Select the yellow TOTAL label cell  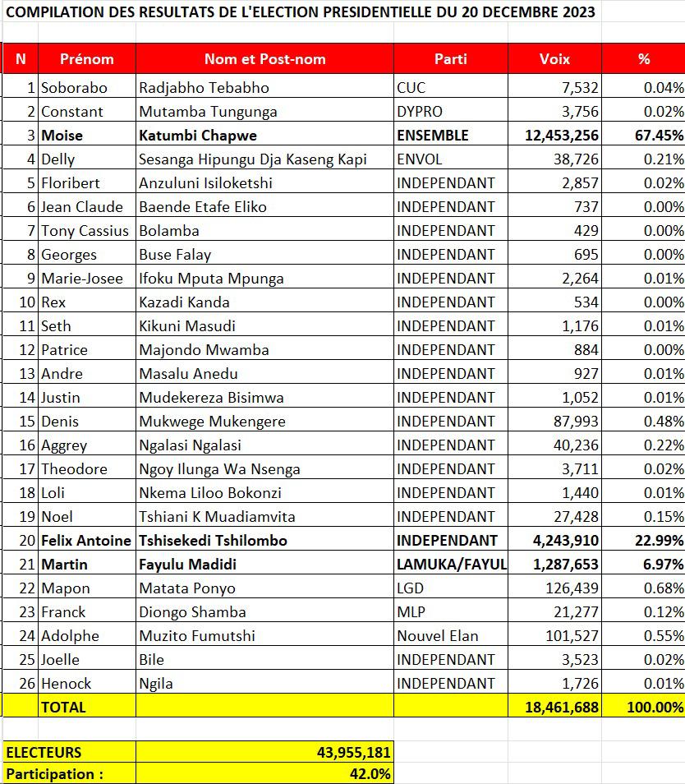[x=86, y=707]
